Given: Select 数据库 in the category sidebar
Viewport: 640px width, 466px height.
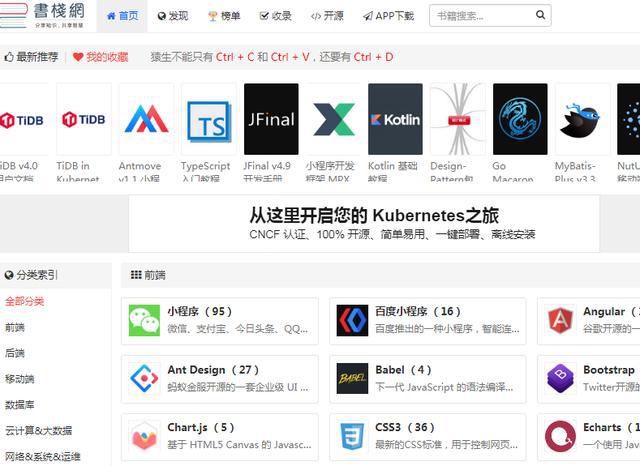Looking at the screenshot, I should tap(20, 404).
